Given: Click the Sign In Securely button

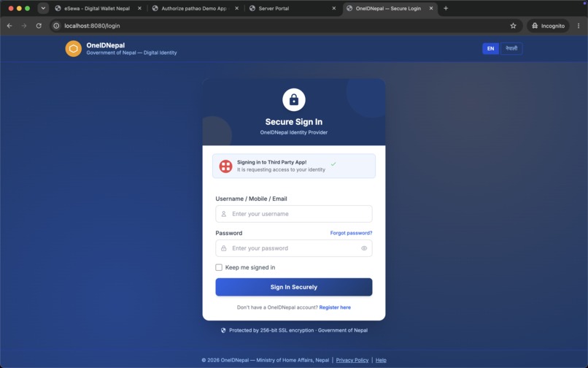Looking at the screenshot, I should click(294, 287).
